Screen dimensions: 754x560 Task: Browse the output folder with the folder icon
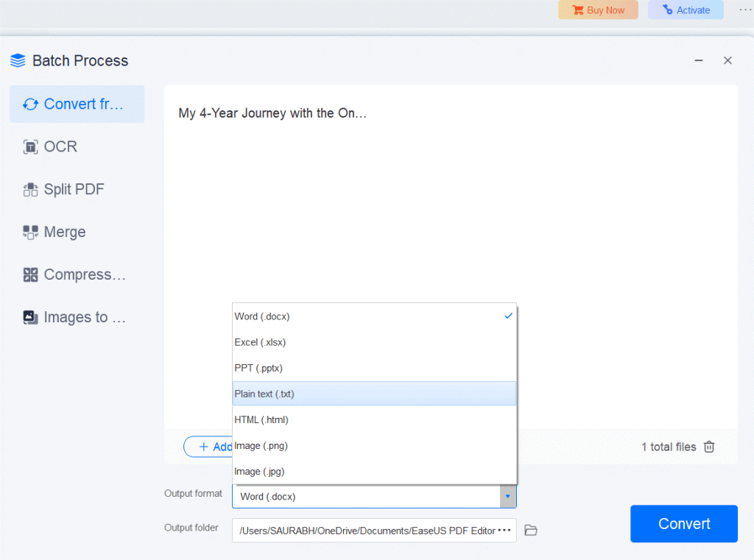pyautogui.click(x=531, y=531)
